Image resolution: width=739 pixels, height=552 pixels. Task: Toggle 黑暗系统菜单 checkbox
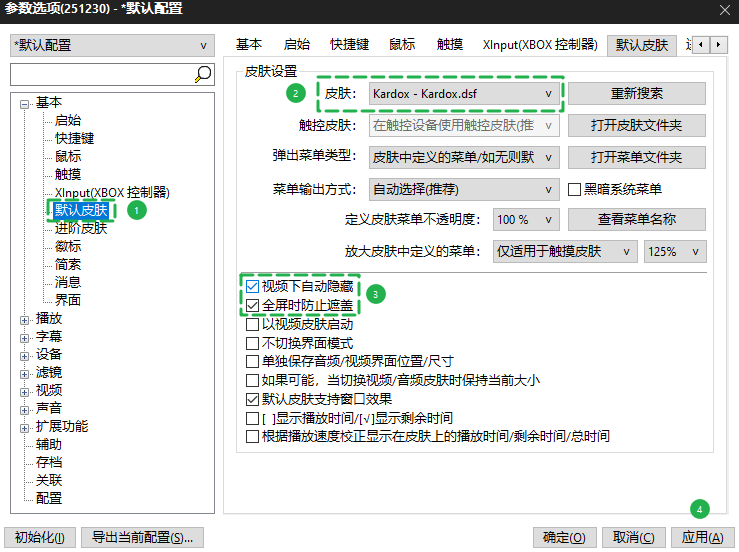575,189
